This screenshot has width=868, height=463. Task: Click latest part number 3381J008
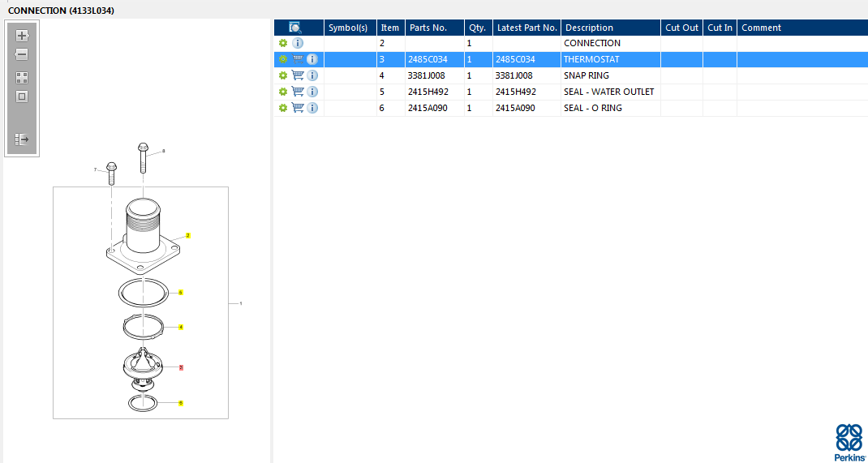click(x=526, y=75)
